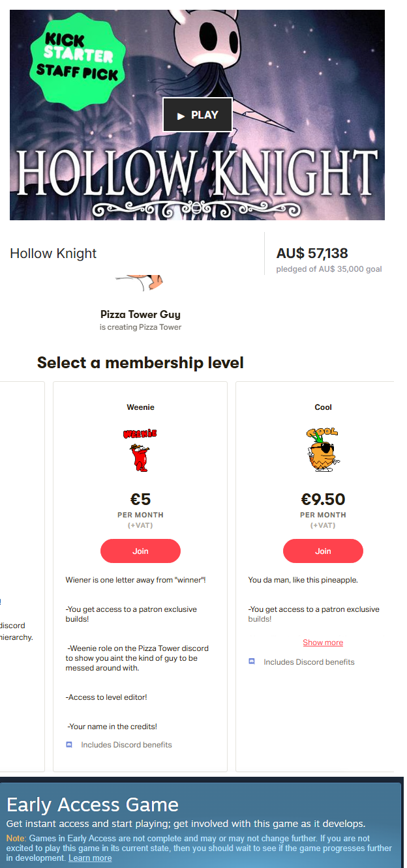
Task: Join the Cool €9.50 membership tier
Action: click(x=323, y=551)
